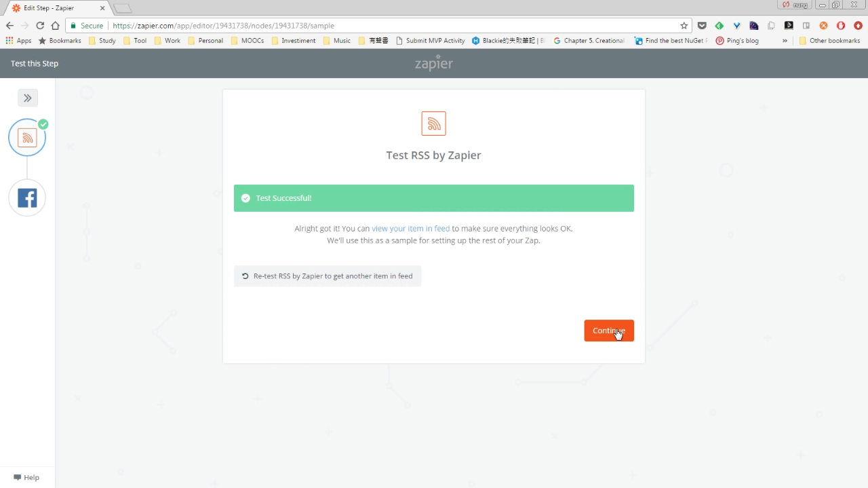The image size is (868, 488).
Task: Open the Submit MVP Activity bookmark
Action: pyautogui.click(x=430, y=41)
